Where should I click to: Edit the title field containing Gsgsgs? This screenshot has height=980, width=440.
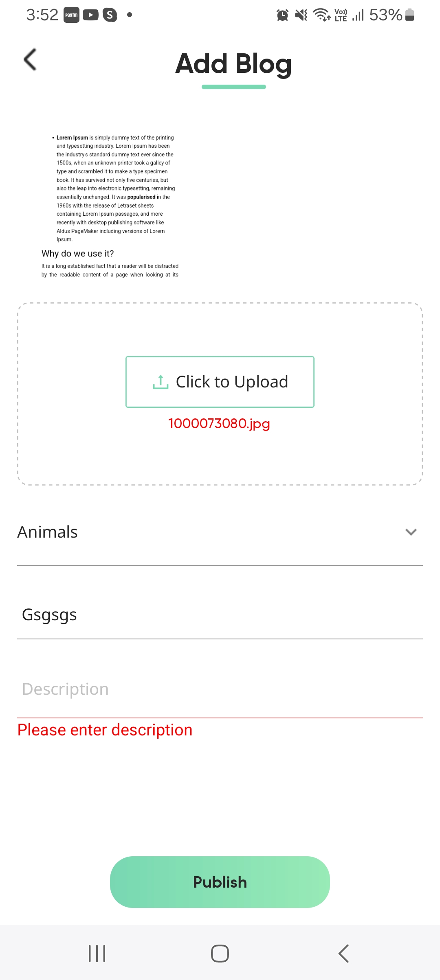(219, 615)
